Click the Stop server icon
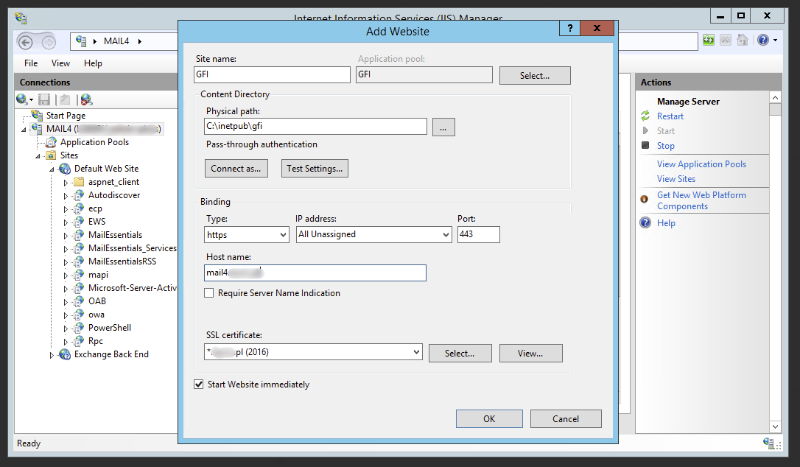Image resolution: width=800 pixels, height=467 pixels. (x=646, y=146)
